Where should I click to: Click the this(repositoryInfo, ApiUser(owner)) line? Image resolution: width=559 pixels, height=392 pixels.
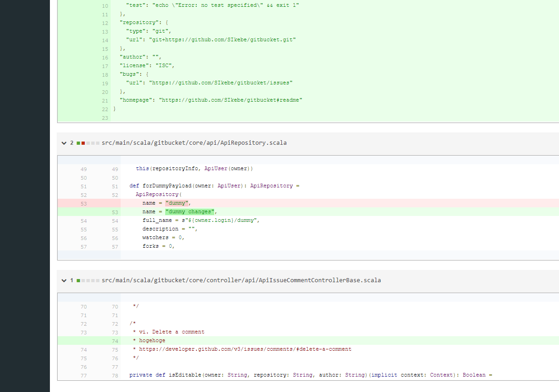(194, 169)
